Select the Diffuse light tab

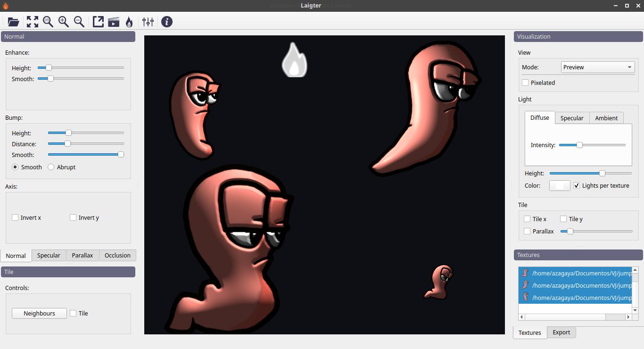click(539, 117)
